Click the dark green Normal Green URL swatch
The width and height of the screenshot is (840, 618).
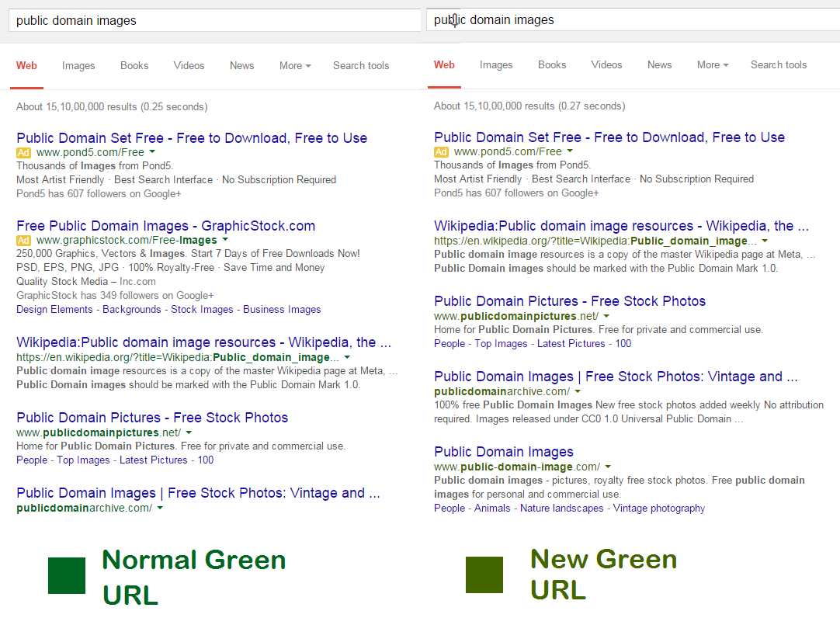[x=66, y=575]
